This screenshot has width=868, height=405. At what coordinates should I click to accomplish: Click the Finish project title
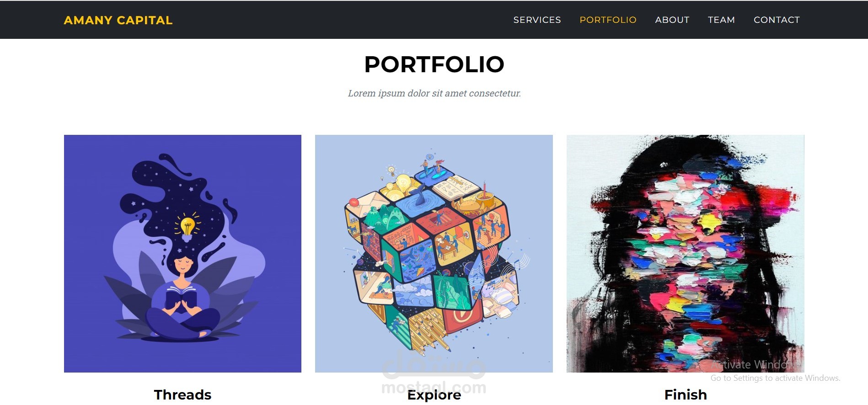pos(686,394)
